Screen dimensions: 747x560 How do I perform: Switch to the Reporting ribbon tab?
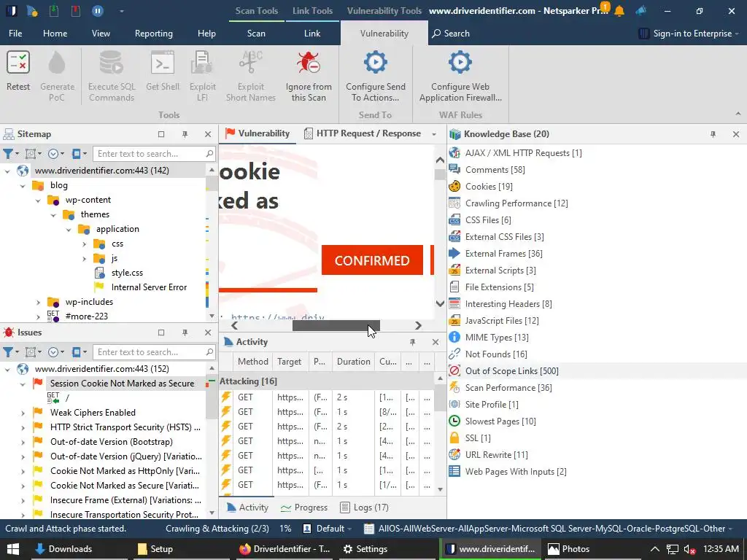point(153,34)
